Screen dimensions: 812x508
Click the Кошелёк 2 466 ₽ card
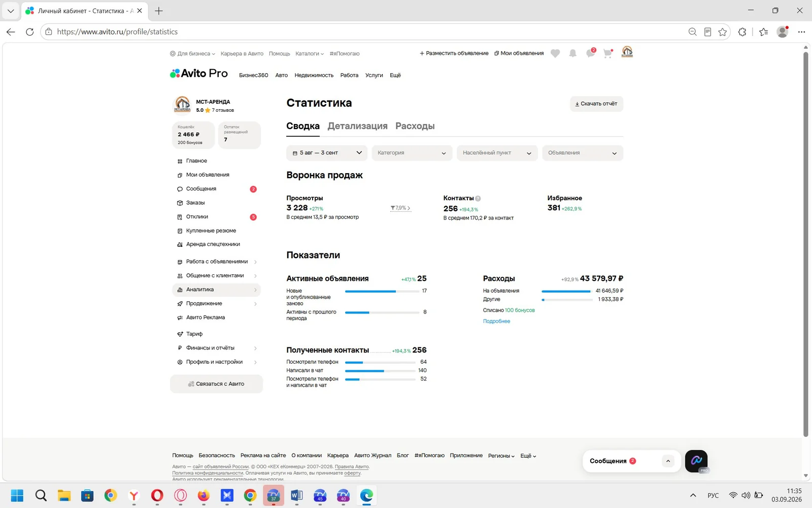click(193, 135)
